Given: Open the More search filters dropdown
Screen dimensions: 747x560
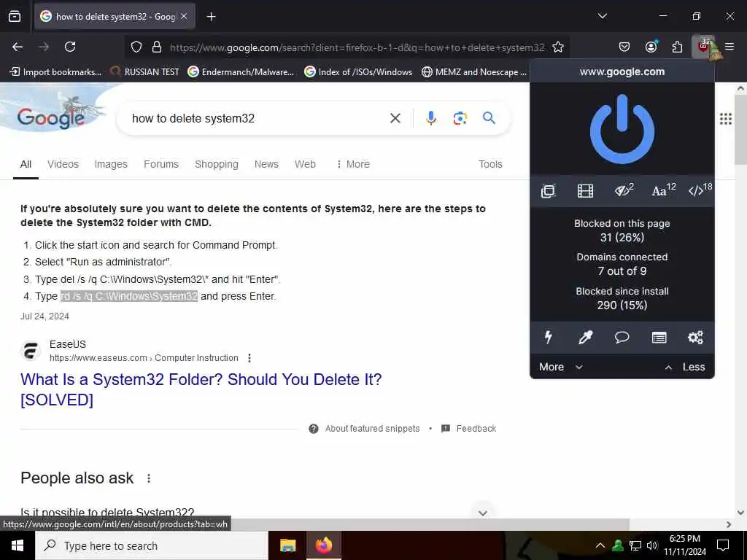Looking at the screenshot, I should coord(352,164).
